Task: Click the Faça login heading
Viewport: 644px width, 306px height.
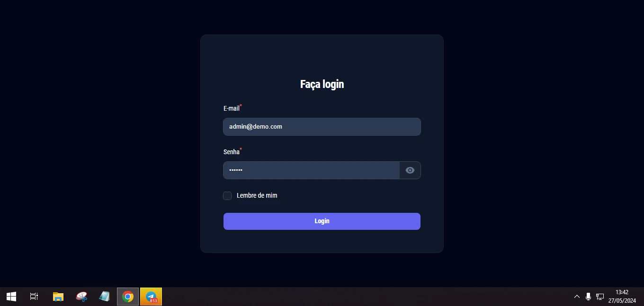Action: 322,84
